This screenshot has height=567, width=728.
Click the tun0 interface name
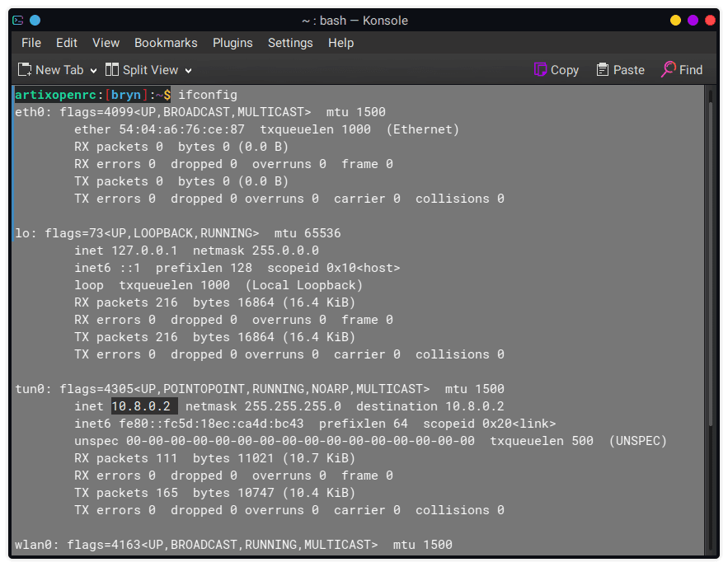click(30, 389)
